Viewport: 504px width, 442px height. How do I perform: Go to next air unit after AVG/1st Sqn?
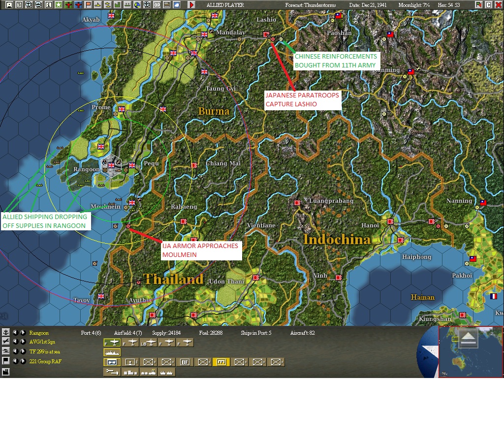pyautogui.click(x=23, y=342)
